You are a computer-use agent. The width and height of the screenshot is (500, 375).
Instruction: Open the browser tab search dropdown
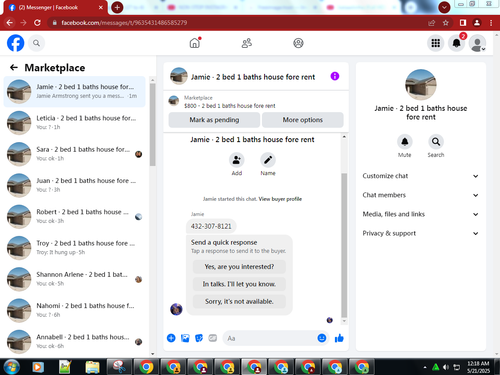point(444,7)
